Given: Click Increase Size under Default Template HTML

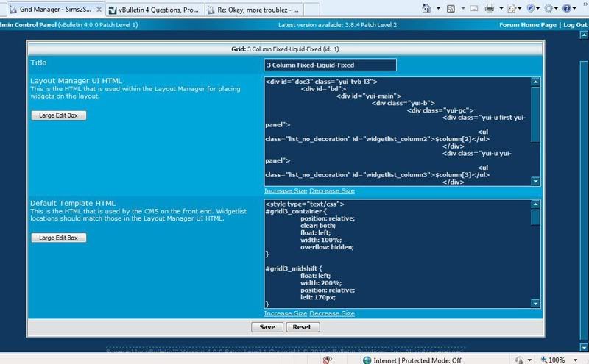Looking at the screenshot, I should coord(286,313).
